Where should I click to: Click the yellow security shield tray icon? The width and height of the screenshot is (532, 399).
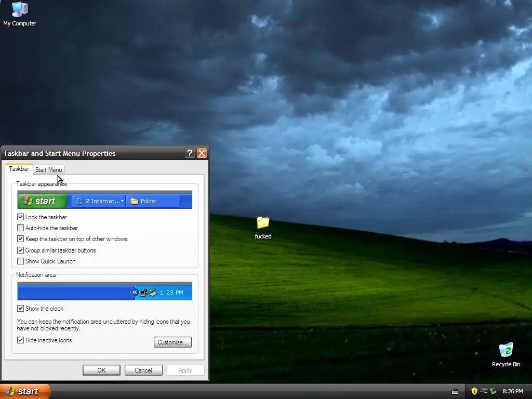point(474,391)
